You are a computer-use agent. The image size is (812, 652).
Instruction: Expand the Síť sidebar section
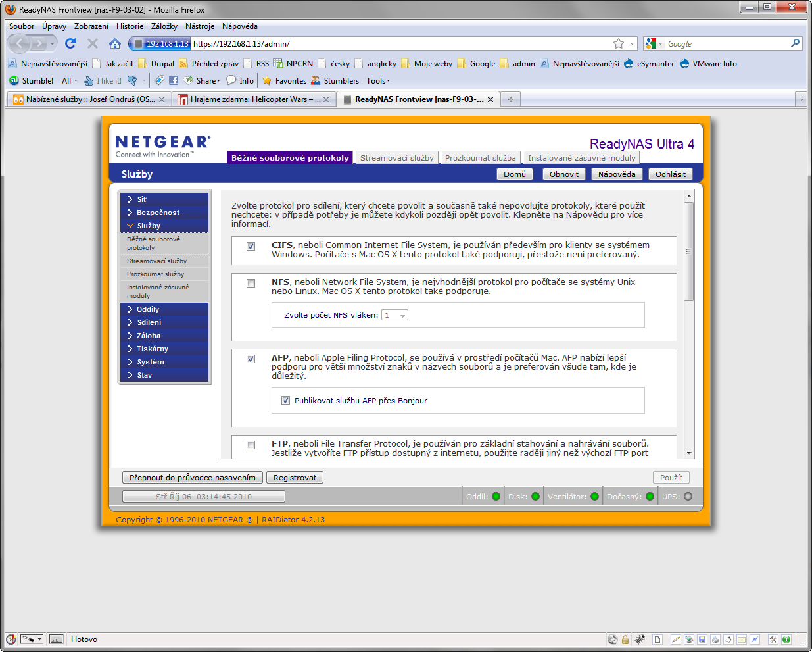pos(164,199)
